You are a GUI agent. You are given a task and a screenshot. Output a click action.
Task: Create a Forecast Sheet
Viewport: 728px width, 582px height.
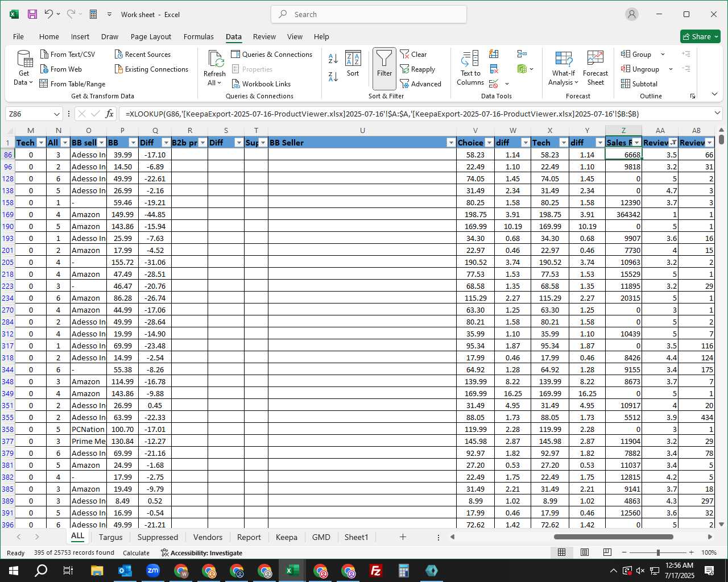click(595, 68)
